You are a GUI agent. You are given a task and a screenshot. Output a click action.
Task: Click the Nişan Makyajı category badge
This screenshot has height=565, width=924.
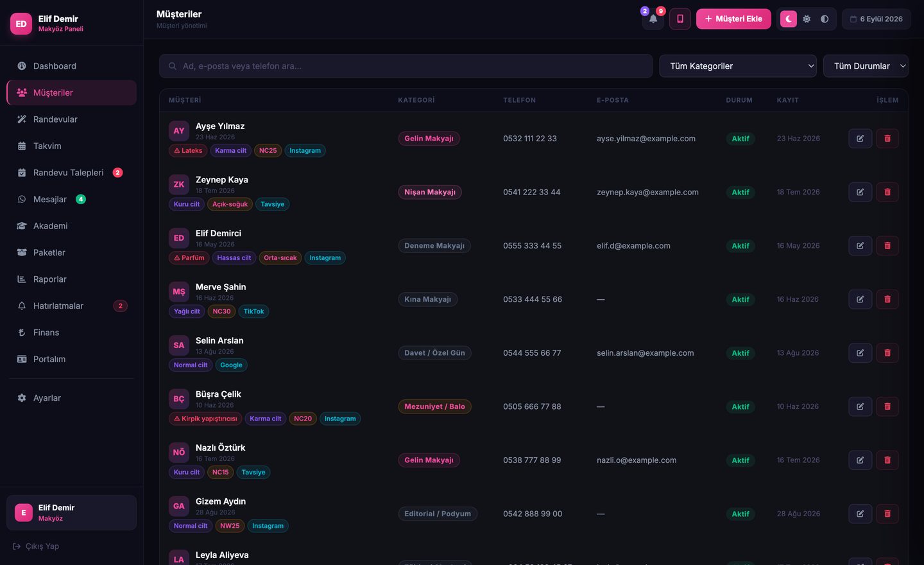[x=430, y=192]
